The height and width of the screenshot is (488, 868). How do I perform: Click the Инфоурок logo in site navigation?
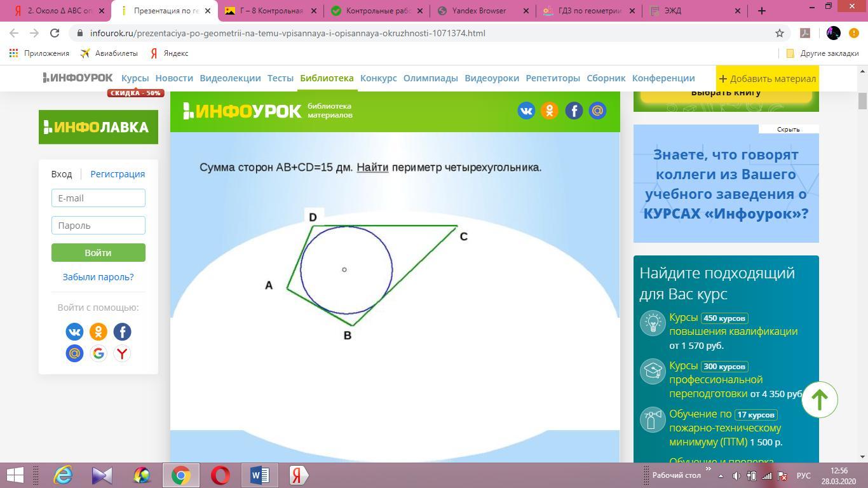pyautogui.click(x=78, y=78)
